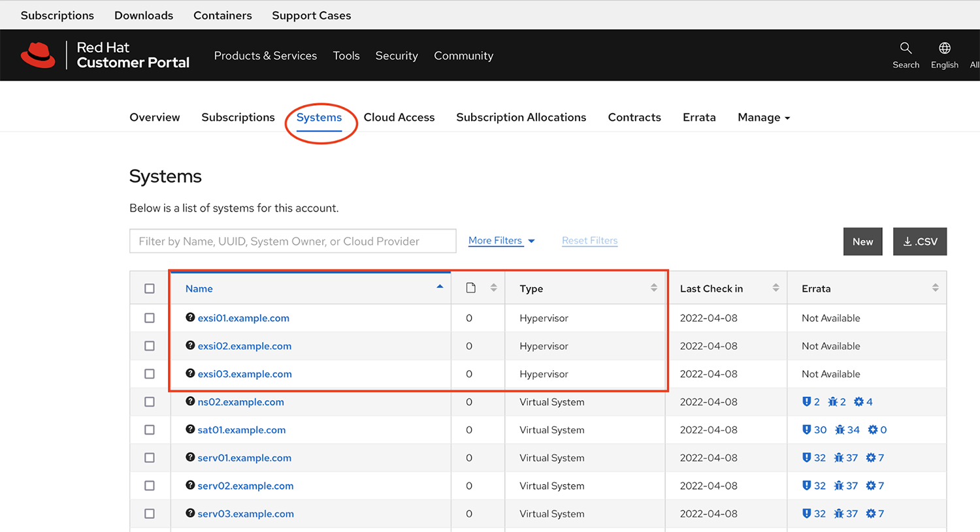Screen dimensions: 980x532
Task: Click the question mark icon beside exsi01.example.com
Action: [x=189, y=318]
